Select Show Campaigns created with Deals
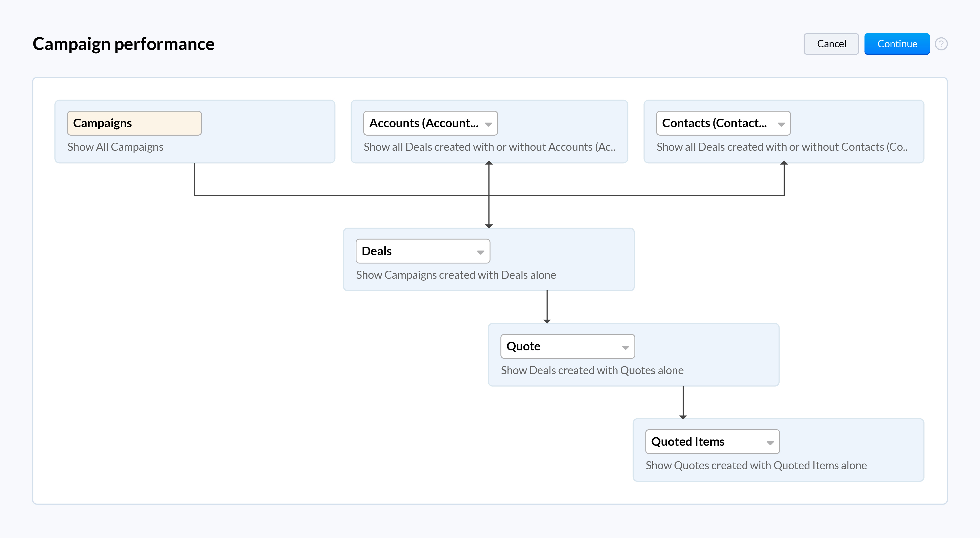980x538 pixels. coord(457,274)
